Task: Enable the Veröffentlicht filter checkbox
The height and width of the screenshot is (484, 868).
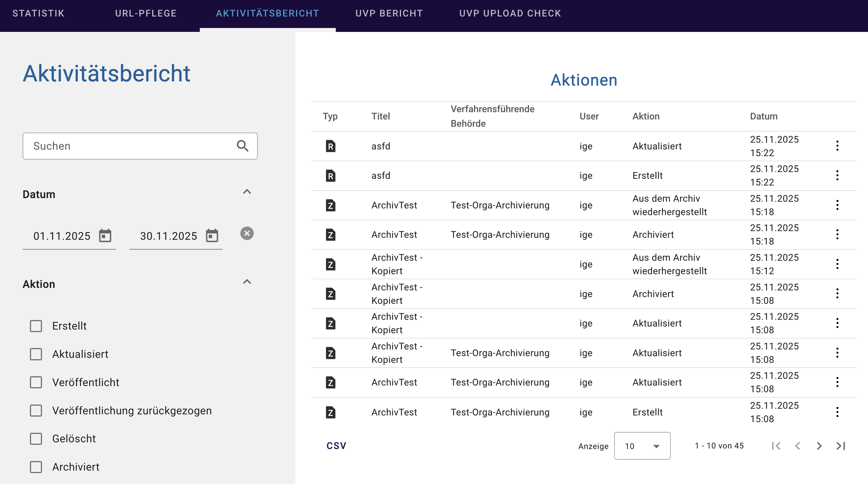Action: [x=36, y=382]
